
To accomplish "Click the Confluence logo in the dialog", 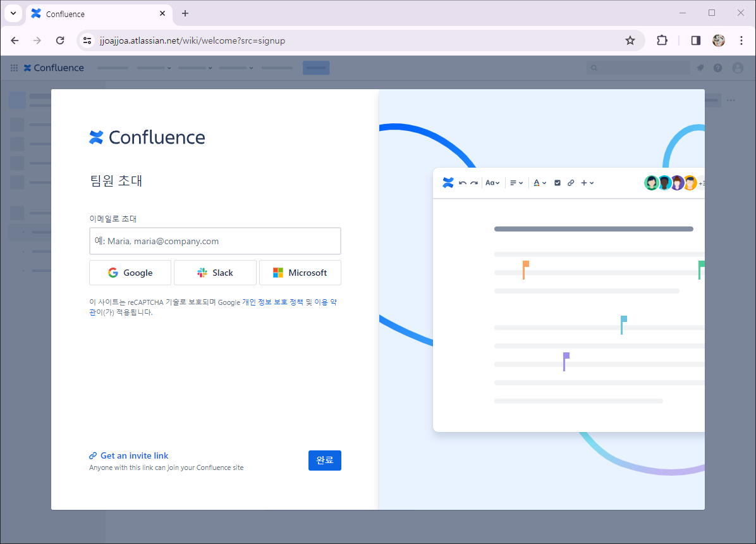I will [x=147, y=137].
